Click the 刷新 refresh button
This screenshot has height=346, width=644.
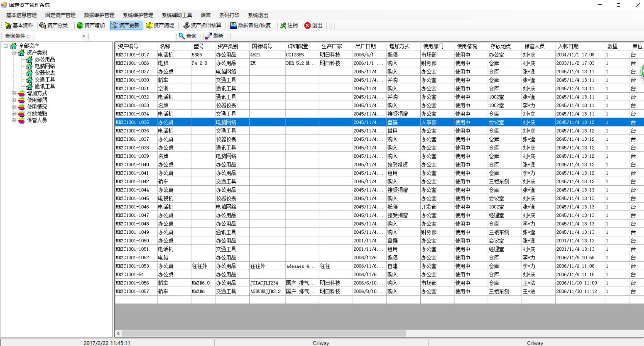(215, 36)
